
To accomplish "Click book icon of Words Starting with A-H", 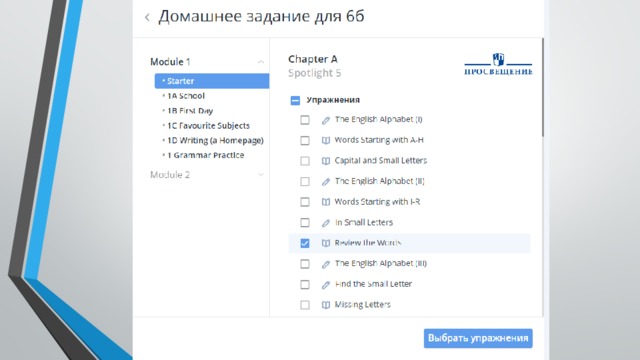I will (325, 140).
